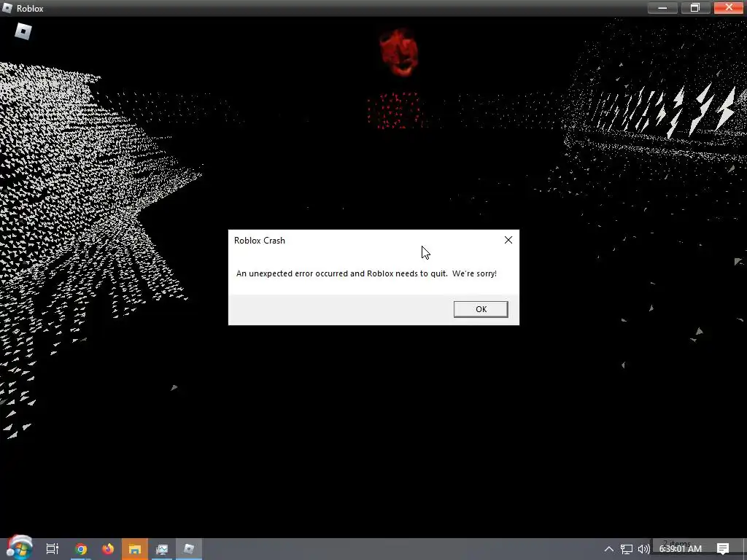The image size is (747, 560).
Task: Open the Windows Start button
Action: (19, 548)
